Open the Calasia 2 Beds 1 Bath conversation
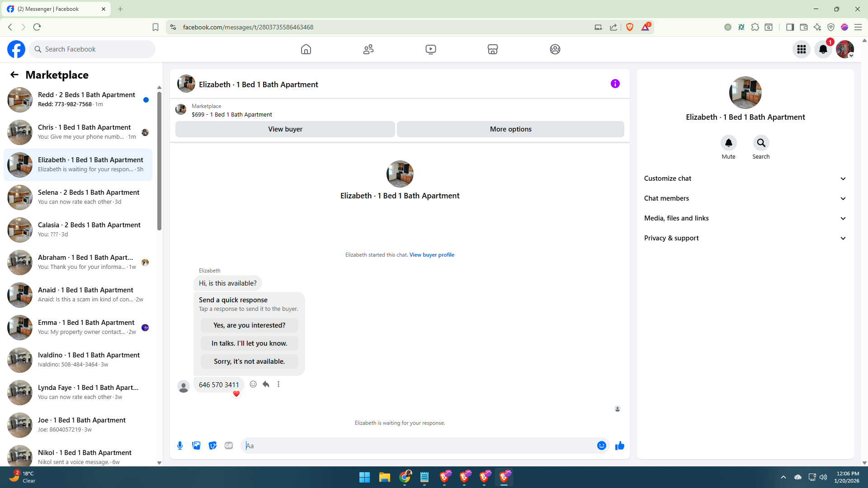Image resolution: width=868 pixels, height=488 pixels. 78,230
